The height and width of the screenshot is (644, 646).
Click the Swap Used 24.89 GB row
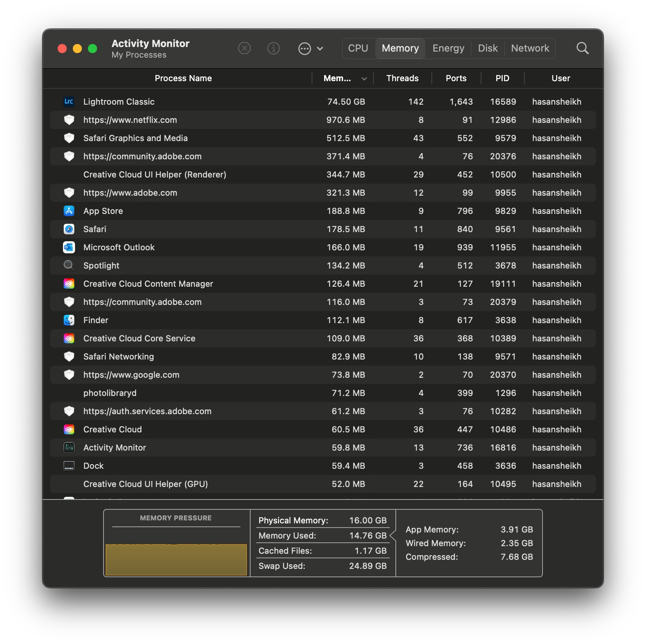(323, 566)
